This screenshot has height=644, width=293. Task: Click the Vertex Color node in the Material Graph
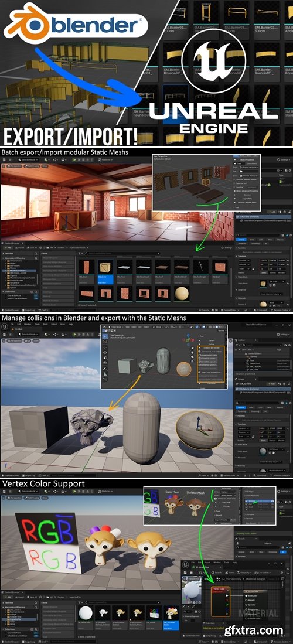pyautogui.click(x=221, y=602)
